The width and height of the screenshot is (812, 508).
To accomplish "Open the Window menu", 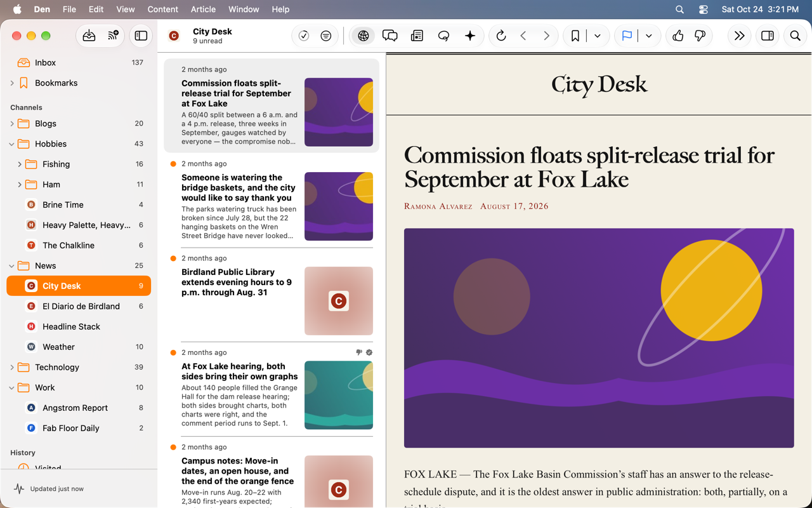I will 244,10.
